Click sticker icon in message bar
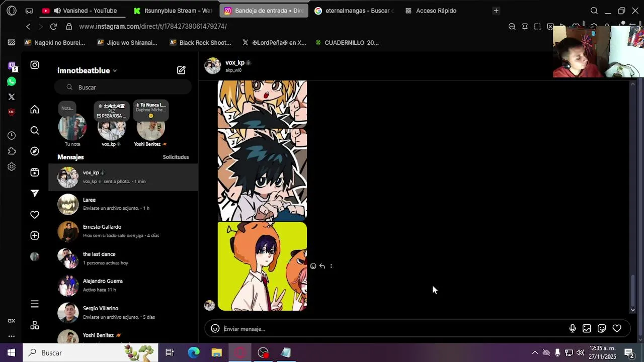The image size is (644, 362). (602, 328)
